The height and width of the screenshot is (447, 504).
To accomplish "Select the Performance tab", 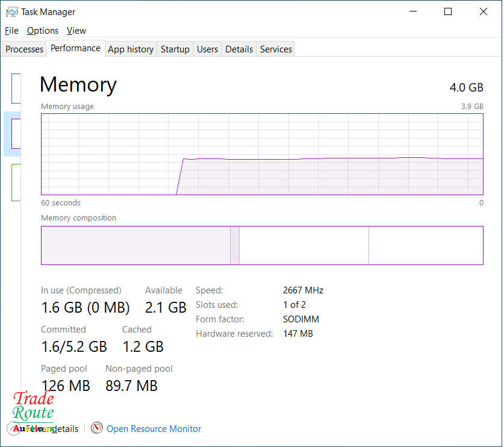I will [75, 48].
